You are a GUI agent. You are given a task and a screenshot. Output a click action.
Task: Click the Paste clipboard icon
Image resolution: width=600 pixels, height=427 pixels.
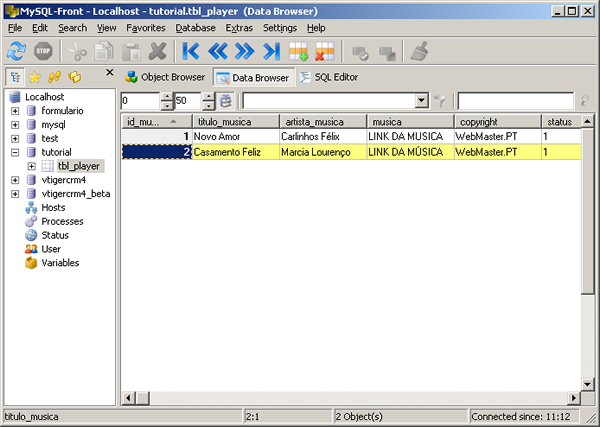click(x=131, y=51)
